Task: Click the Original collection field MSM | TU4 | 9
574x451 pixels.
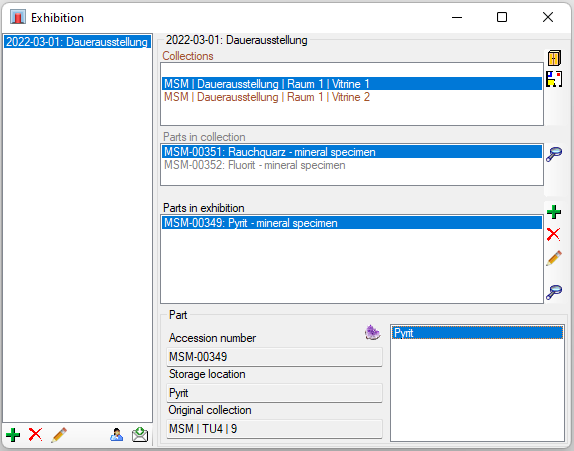Action: 274,429
